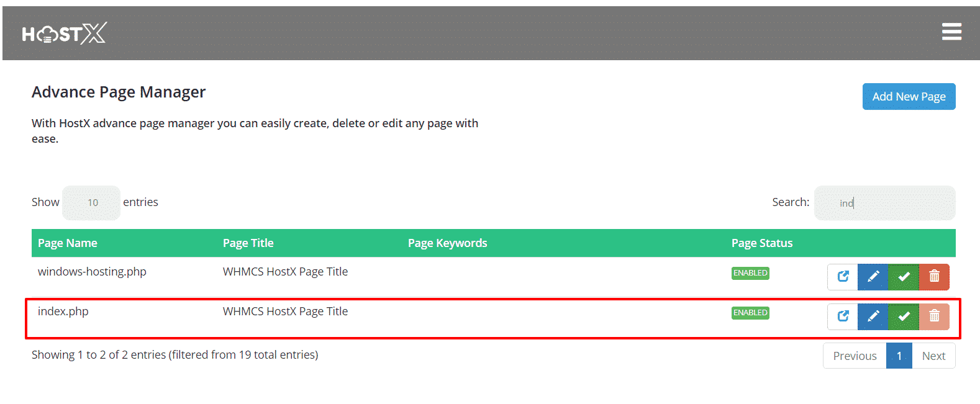Click the HostX logo

pyautogui.click(x=64, y=34)
